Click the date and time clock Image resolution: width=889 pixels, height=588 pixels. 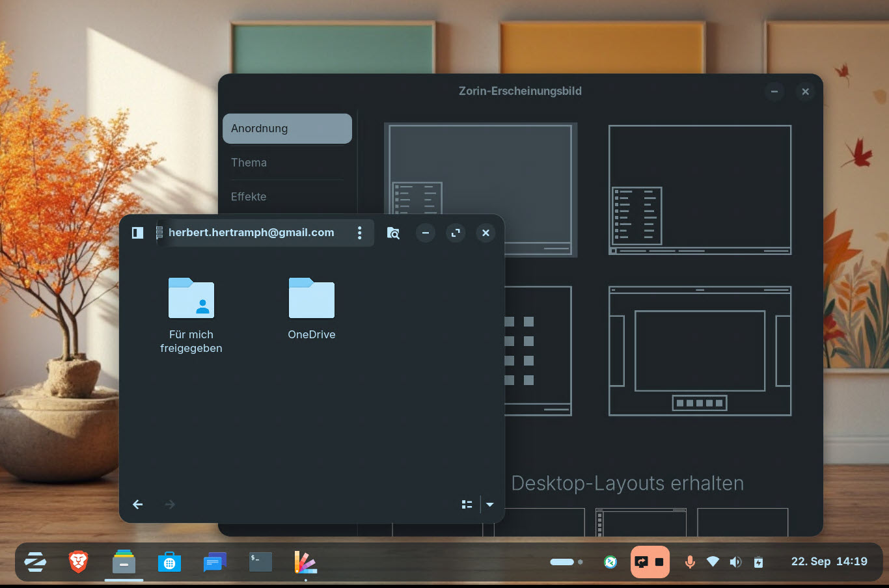coord(828,561)
